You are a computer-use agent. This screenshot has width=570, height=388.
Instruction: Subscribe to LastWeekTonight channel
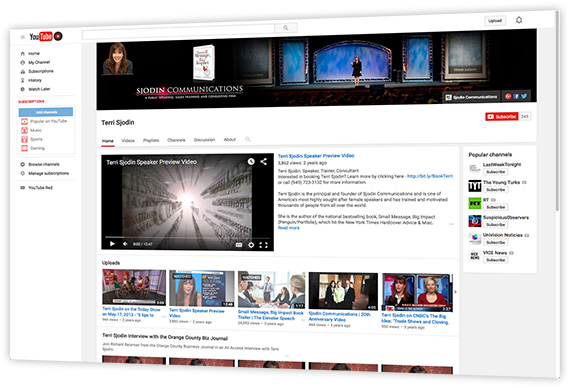point(496,172)
